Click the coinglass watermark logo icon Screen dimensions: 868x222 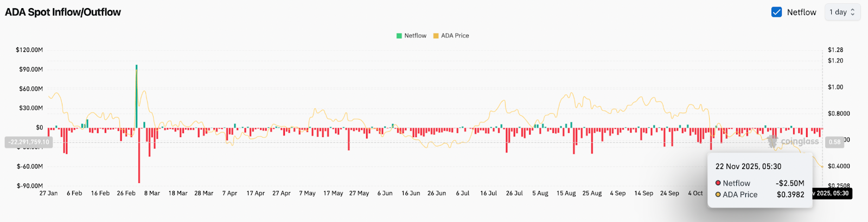tap(773, 141)
